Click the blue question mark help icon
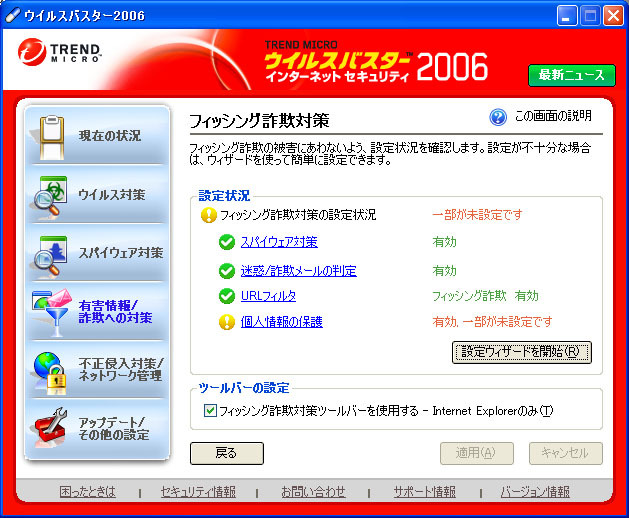Screen dimensions: 629x518 click(x=498, y=117)
